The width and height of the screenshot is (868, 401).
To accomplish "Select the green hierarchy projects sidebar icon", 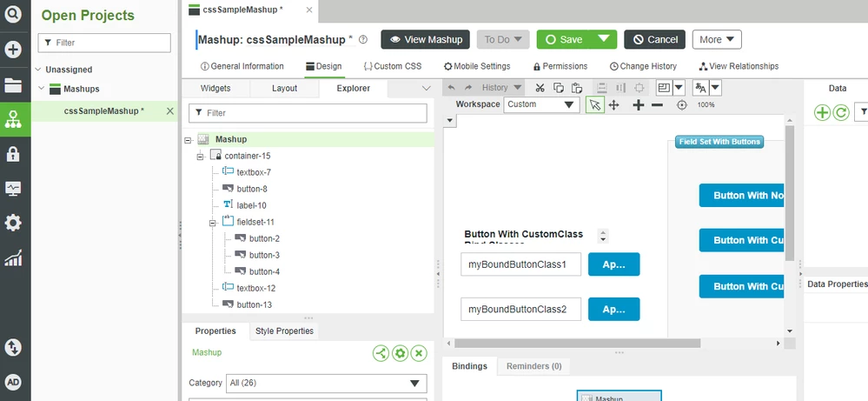I will [x=13, y=119].
